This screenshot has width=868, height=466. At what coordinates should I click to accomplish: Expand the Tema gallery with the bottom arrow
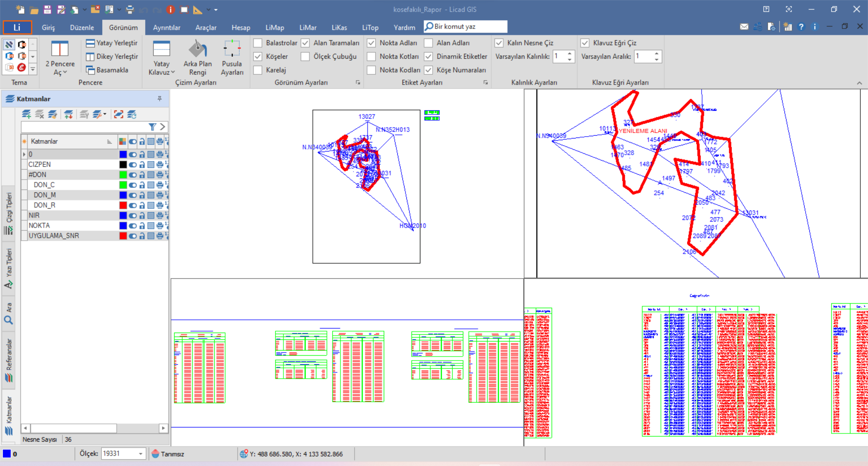33,69
